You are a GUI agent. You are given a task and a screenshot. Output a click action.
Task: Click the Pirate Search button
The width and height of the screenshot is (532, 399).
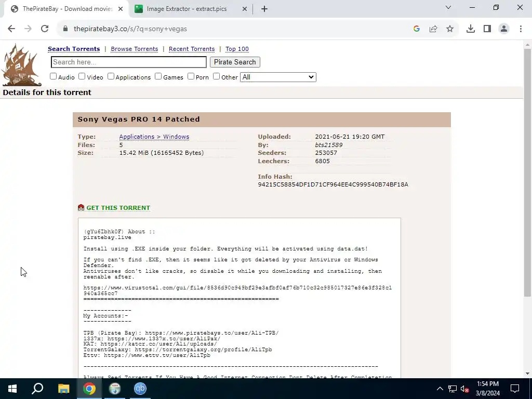(235, 62)
